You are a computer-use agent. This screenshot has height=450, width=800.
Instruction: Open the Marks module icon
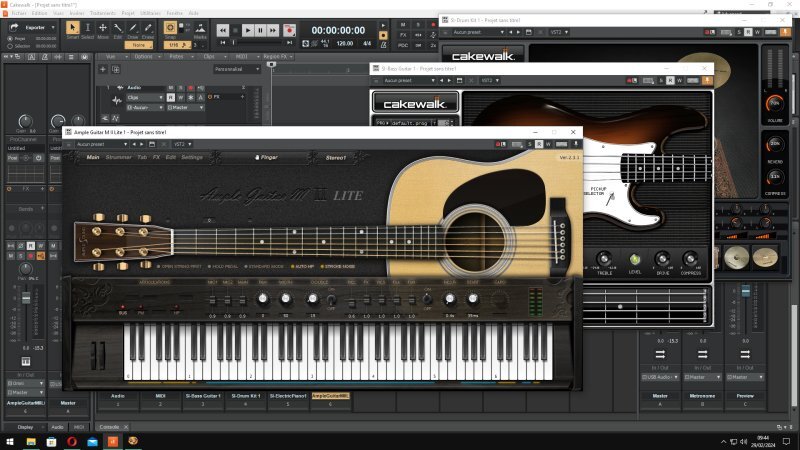pos(201,29)
